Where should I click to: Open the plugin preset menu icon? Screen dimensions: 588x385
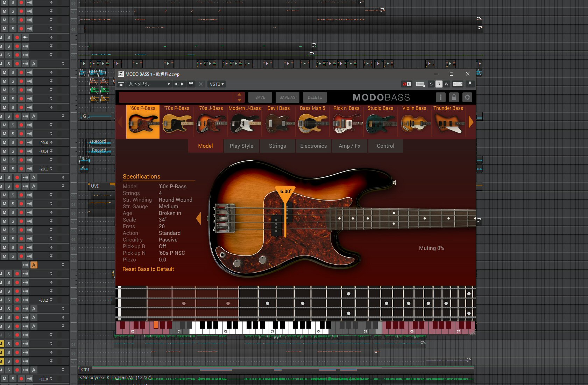point(121,84)
